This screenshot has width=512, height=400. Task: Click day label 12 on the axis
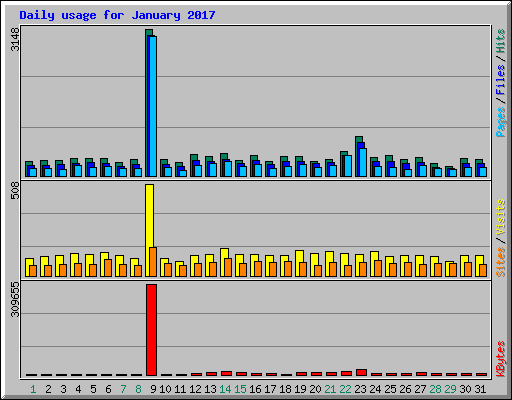point(195,389)
